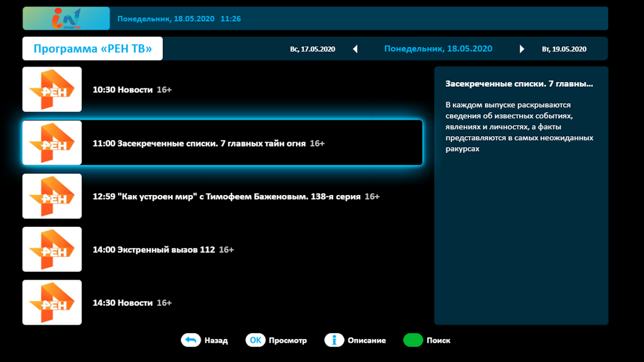This screenshot has height=362, width=644.
Task: Select the current day Понедельник, 18.05.2020 in date bar
Action: pyautogui.click(x=438, y=49)
